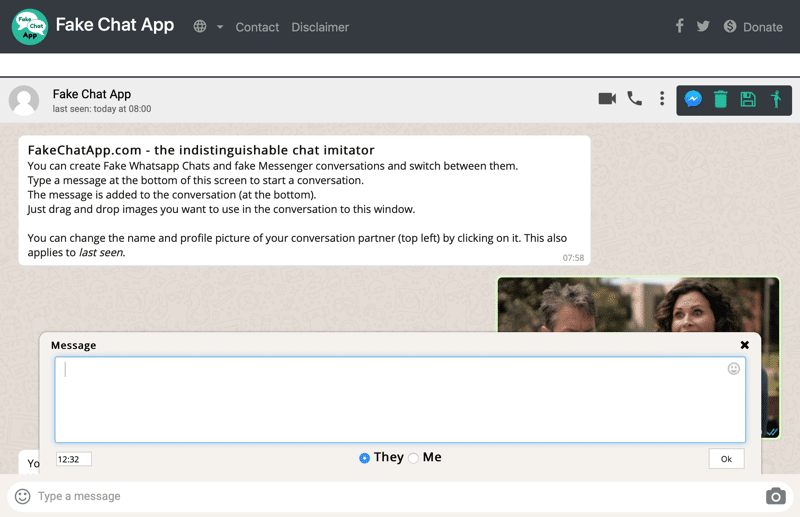Click the camera icon in message bar
The image size is (800, 517).
[x=775, y=496]
